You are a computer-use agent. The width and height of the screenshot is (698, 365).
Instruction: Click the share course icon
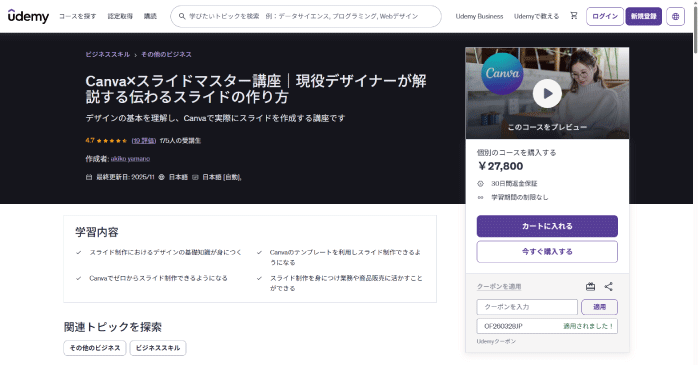[609, 287]
